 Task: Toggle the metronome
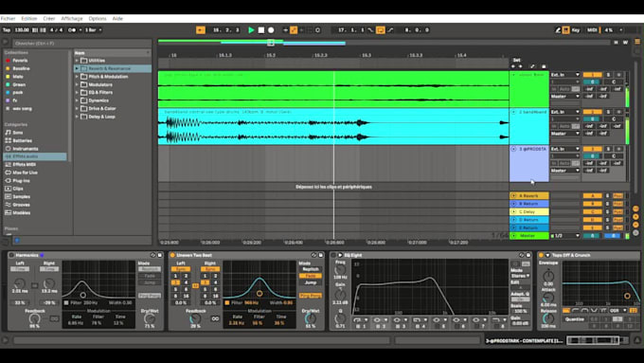[x=72, y=30]
